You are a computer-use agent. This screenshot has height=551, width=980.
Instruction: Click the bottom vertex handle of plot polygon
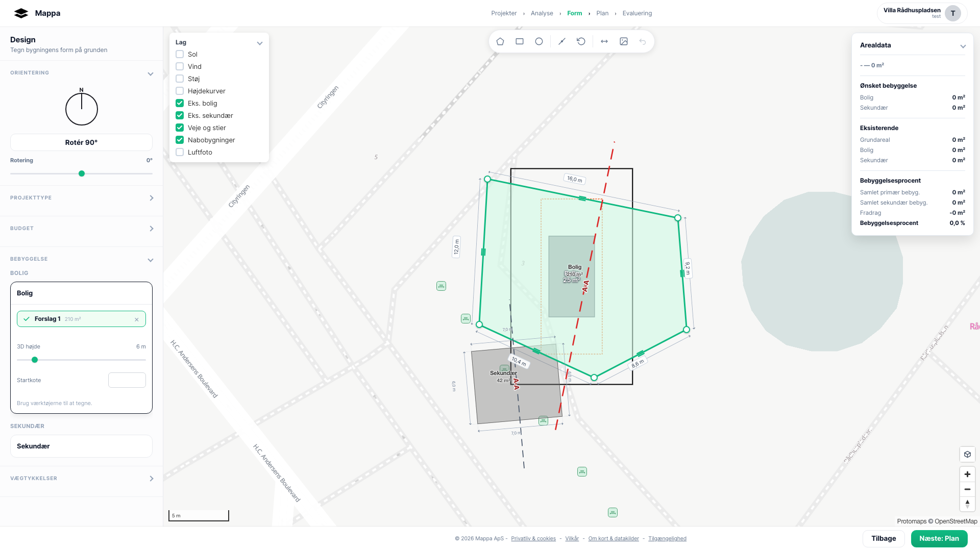[594, 378]
